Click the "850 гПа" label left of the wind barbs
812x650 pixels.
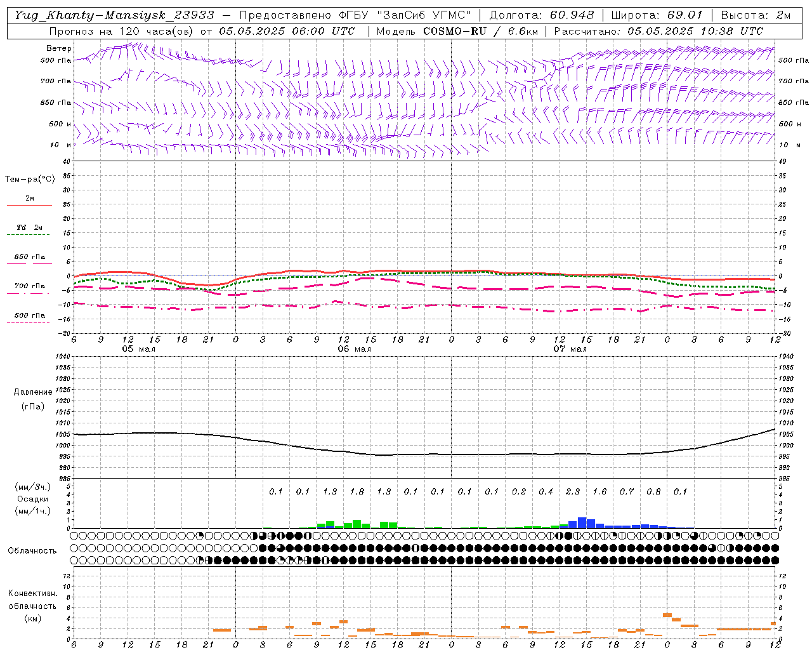pyautogui.click(x=56, y=102)
